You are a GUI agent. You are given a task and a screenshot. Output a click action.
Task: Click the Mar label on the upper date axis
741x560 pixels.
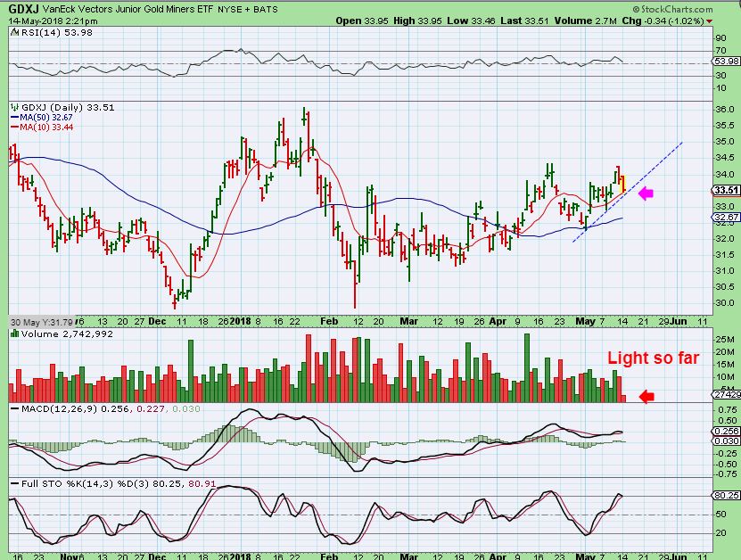click(408, 321)
